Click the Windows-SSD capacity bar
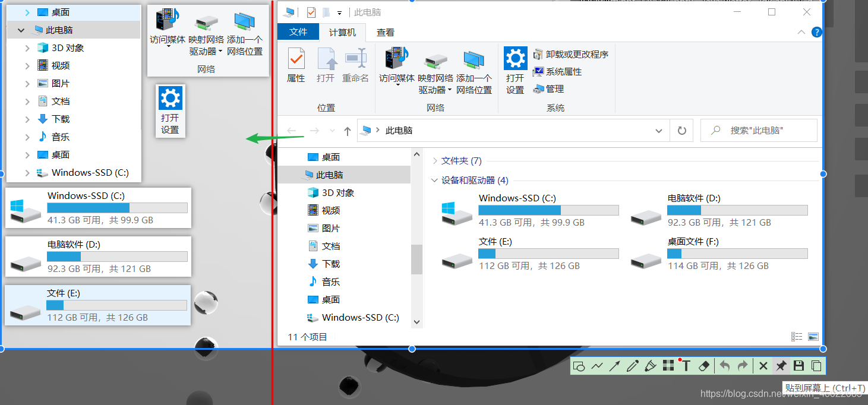The width and height of the screenshot is (868, 405). (x=548, y=210)
